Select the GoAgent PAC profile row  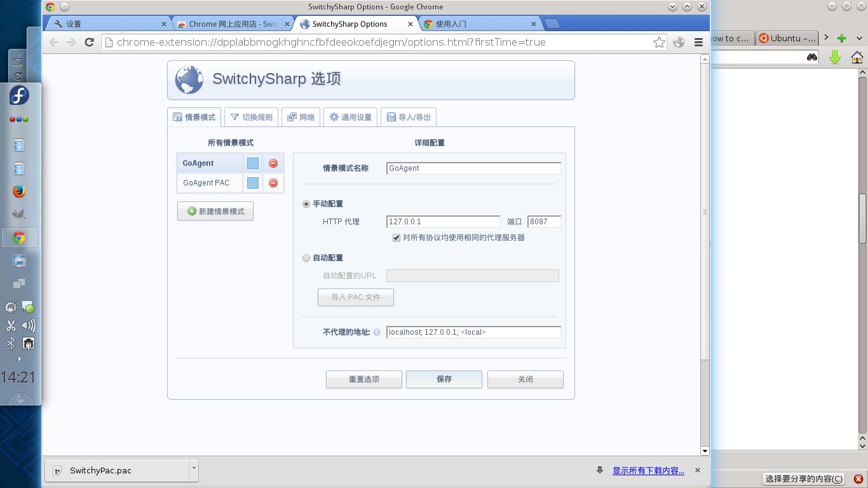(x=209, y=183)
